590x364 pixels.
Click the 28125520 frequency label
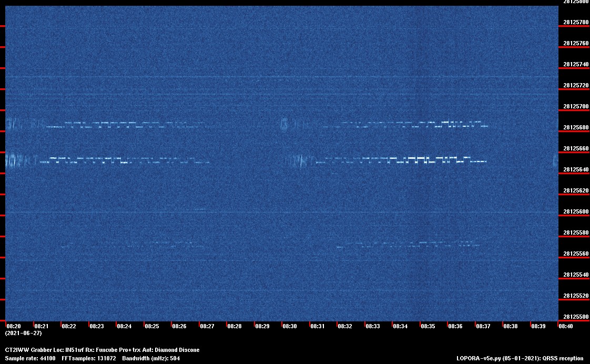pyautogui.click(x=576, y=296)
